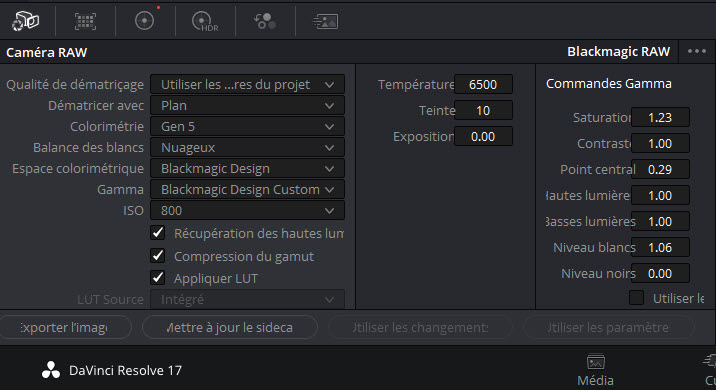The image size is (716, 390).
Task: Toggle Récupération des hautes lumières checkbox
Action: (158, 233)
